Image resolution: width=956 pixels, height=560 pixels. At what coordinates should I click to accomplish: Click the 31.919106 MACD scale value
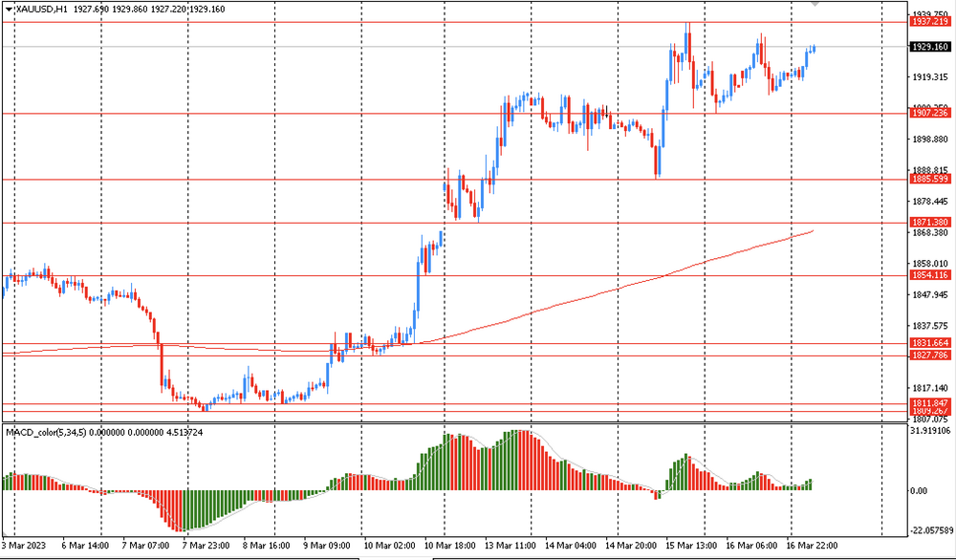click(x=930, y=431)
